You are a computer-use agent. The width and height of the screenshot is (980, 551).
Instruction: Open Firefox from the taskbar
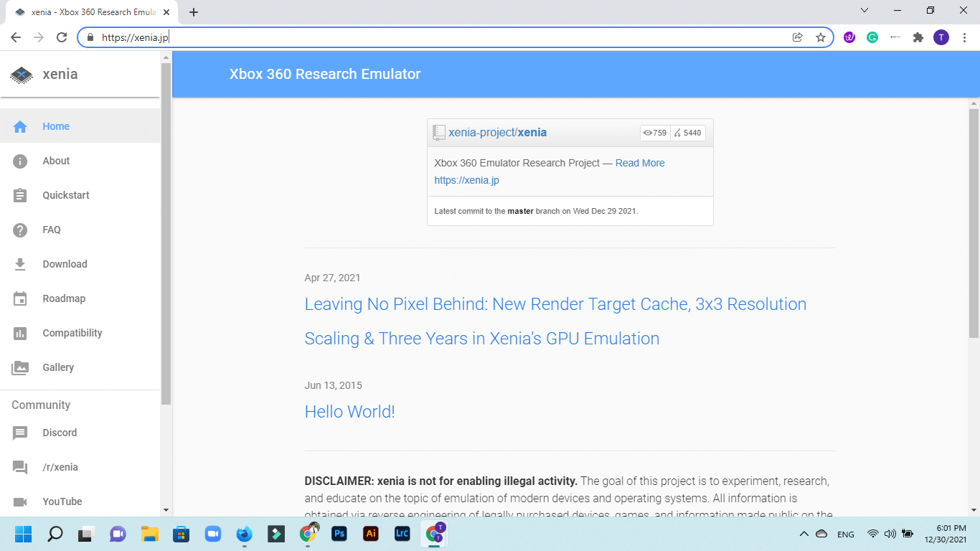coord(244,534)
